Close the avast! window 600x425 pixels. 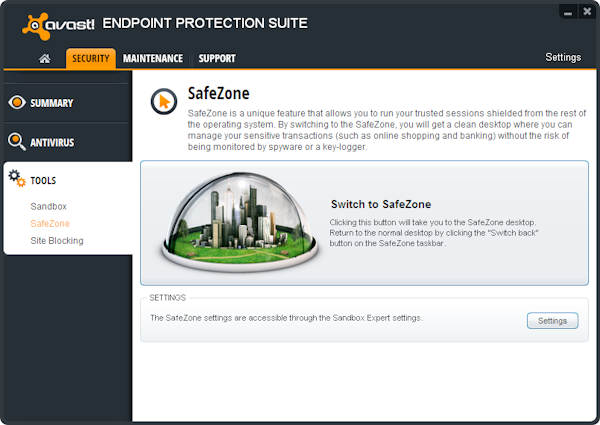(587, 12)
